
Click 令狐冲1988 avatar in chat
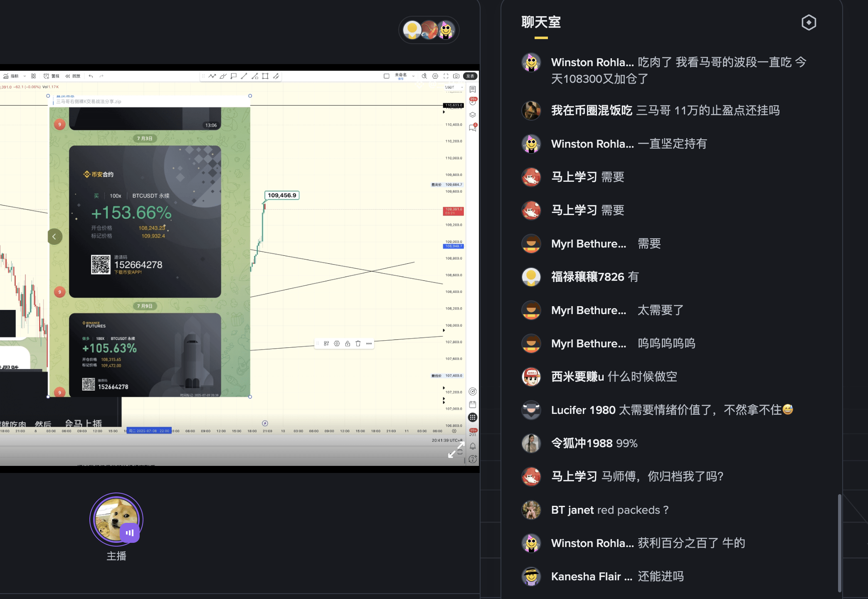pos(531,443)
